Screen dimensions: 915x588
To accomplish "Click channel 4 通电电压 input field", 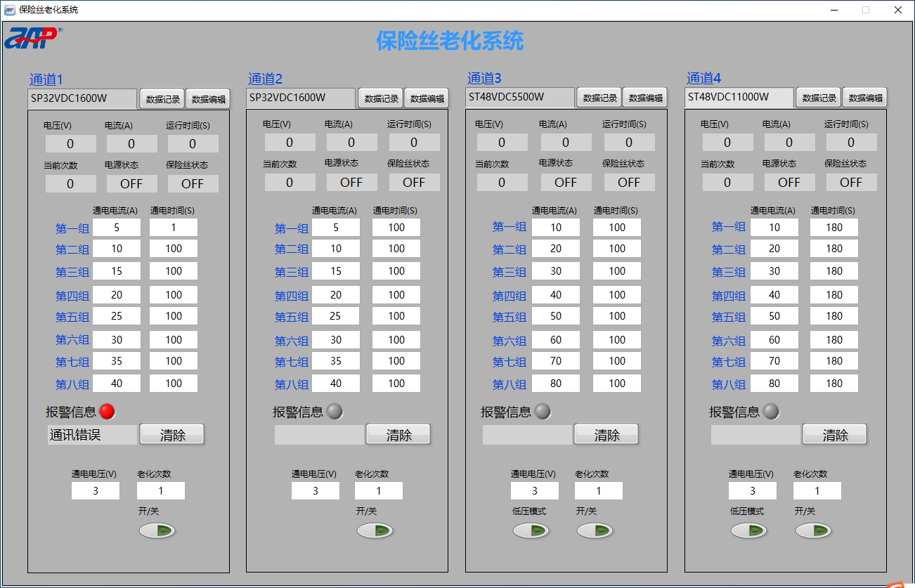I will click(753, 491).
